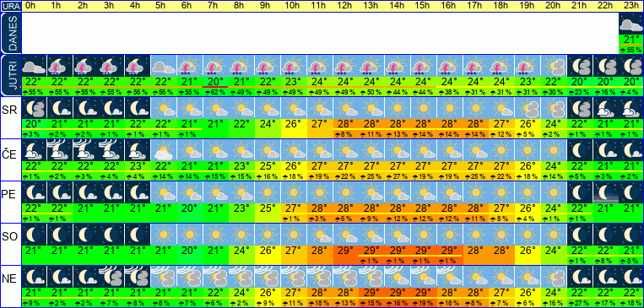The width and height of the screenshot is (644, 308).
Task: Click the JUTRI 7h thunderstorm icon
Action: tap(215, 66)
